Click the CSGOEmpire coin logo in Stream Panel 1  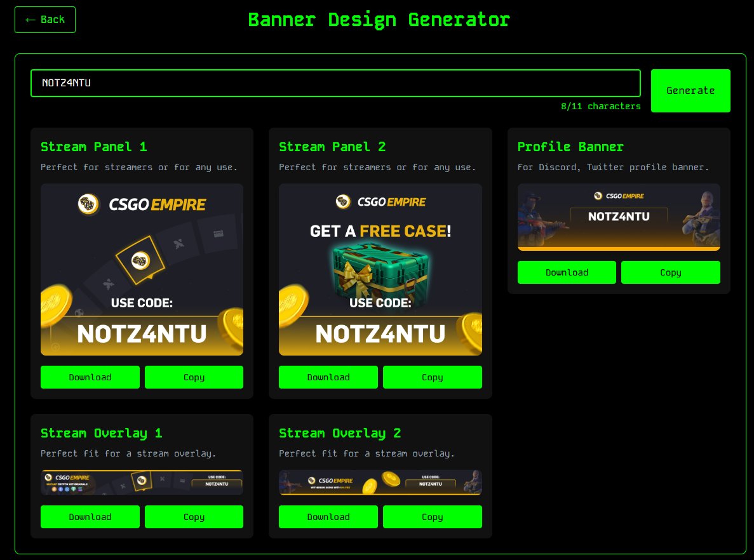pyautogui.click(x=88, y=204)
